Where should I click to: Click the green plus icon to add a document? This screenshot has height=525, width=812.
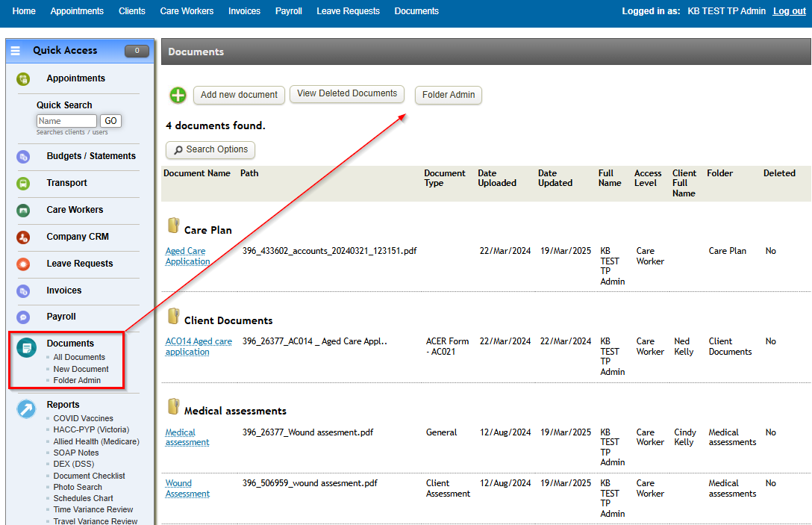coord(177,95)
